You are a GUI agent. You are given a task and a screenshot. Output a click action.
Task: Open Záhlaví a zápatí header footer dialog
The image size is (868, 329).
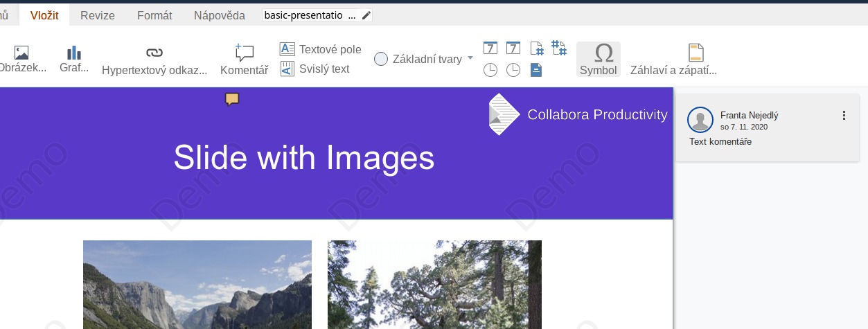tap(673, 60)
